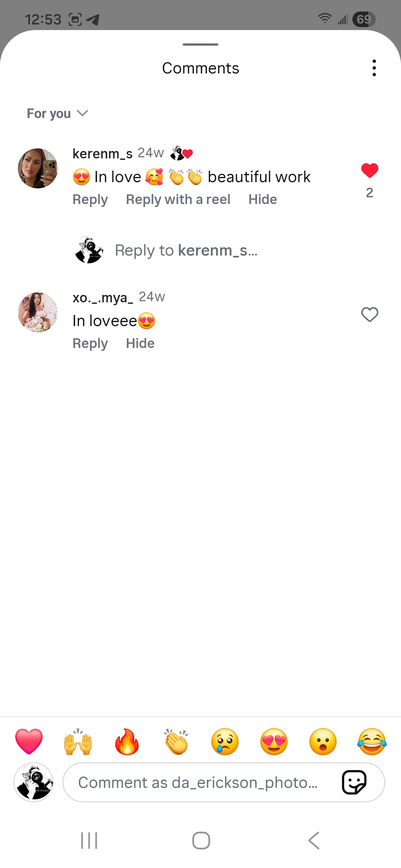This screenshot has height=868, width=401.
Task: Like the xo._.mya_ comment
Action: coord(369,315)
